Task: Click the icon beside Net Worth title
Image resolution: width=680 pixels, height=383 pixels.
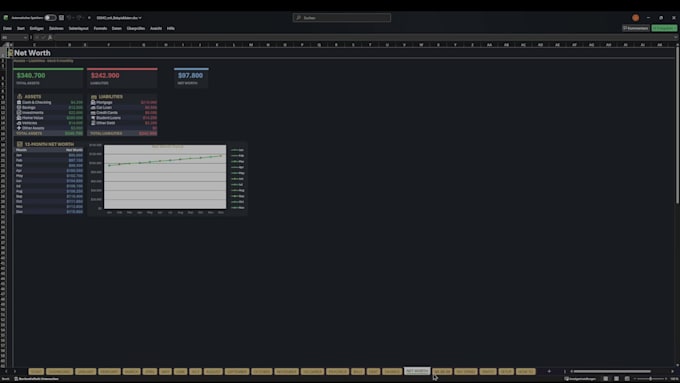Action: point(10,52)
